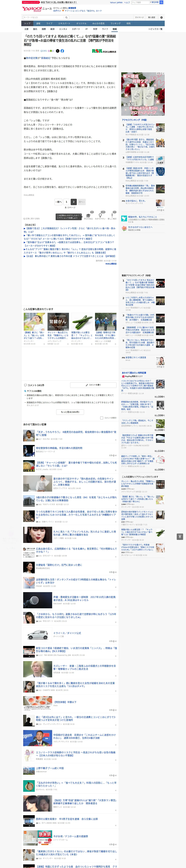Open the cucumber thumbnail article
186x868 pixels.
(x=82, y=321)
